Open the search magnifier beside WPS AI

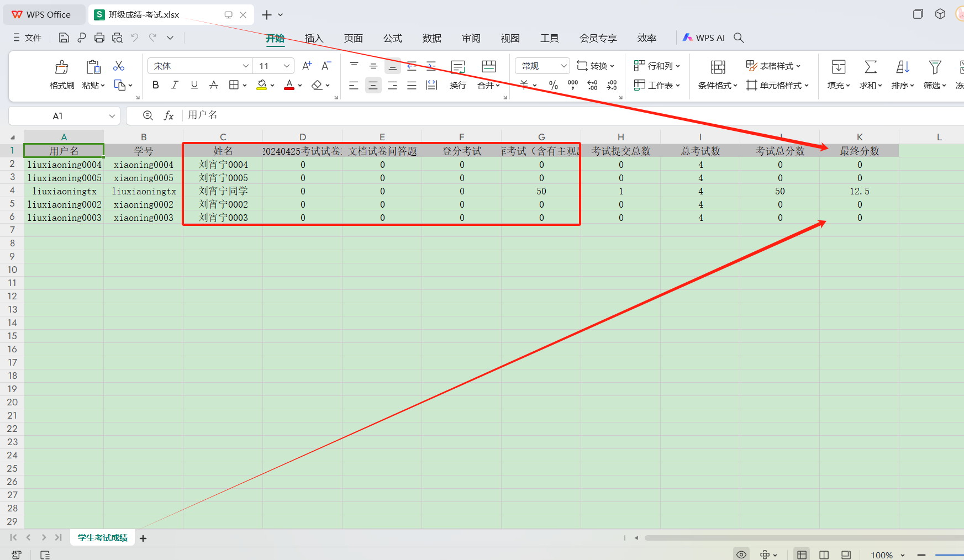pos(739,38)
